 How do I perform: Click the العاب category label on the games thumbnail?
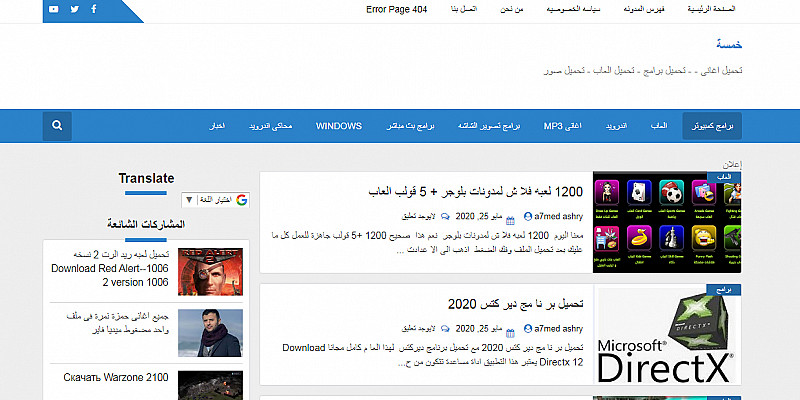724,177
